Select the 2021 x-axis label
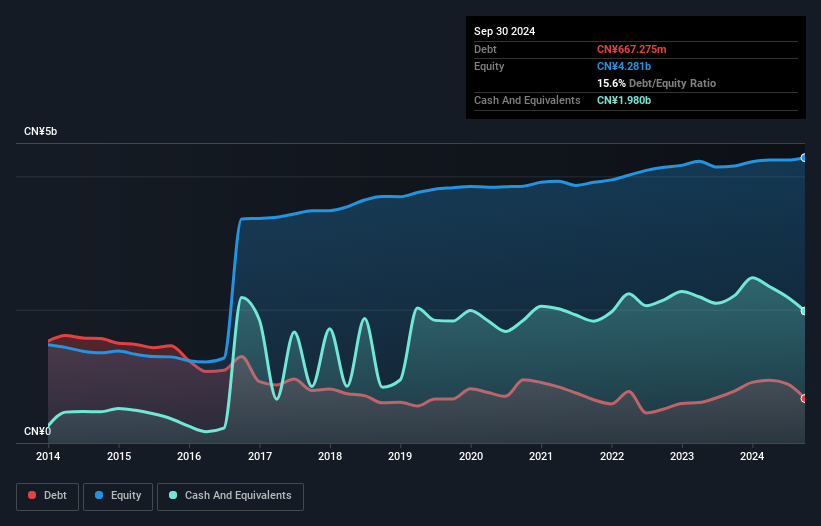This screenshot has width=821, height=526. 541,456
